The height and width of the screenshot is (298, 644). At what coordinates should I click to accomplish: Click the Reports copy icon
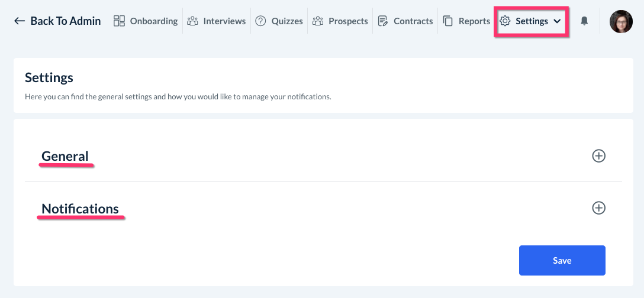(448, 21)
